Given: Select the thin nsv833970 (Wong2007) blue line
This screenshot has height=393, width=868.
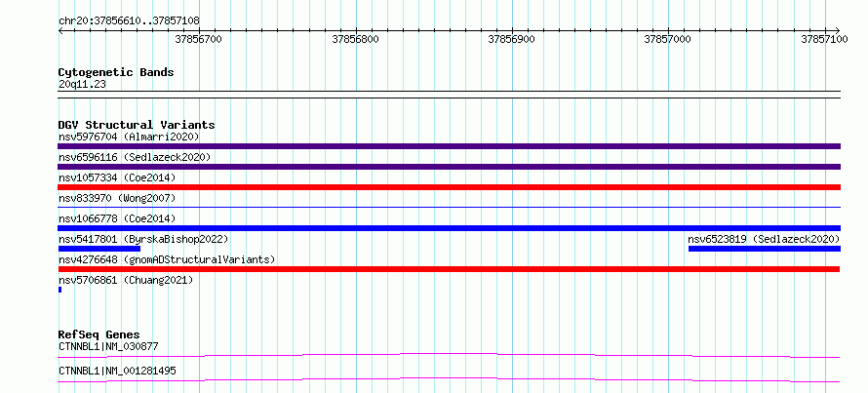Looking at the screenshot, I should point(449,207).
